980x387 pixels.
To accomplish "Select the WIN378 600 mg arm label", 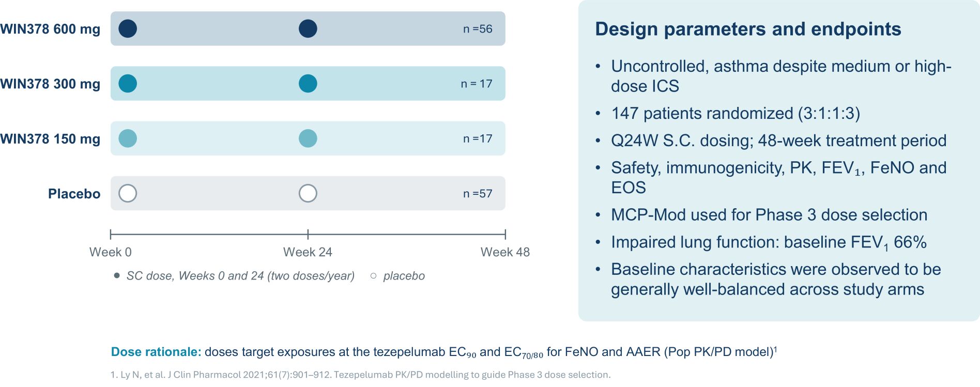I will [50, 29].
